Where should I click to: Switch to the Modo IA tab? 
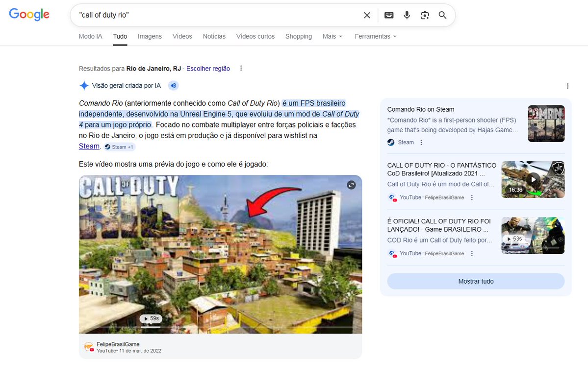pyautogui.click(x=90, y=36)
